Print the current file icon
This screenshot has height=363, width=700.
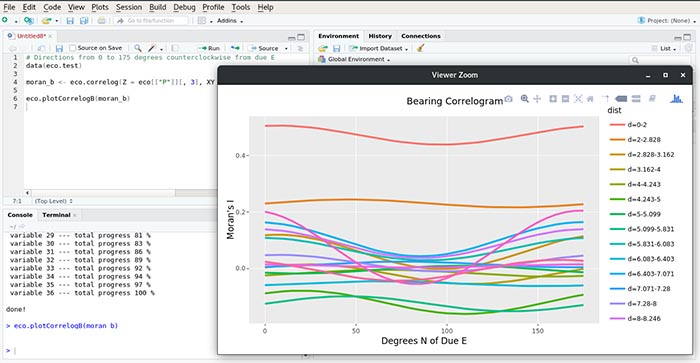(102, 21)
